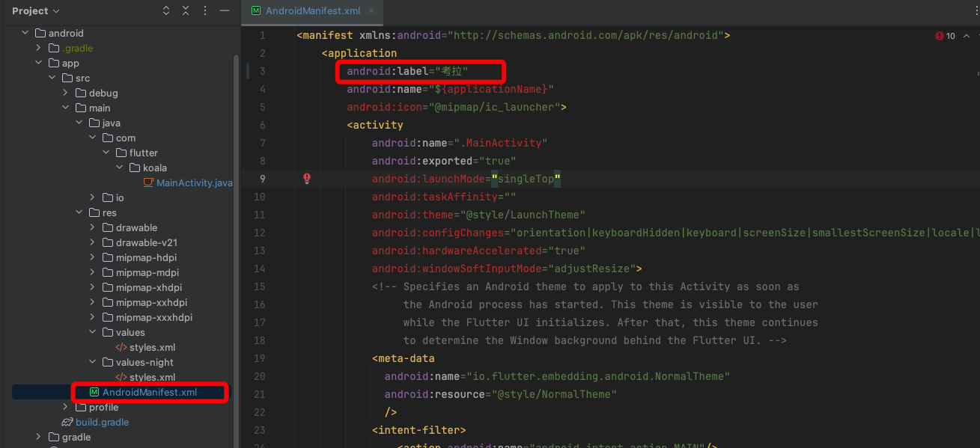This screenshot has width=980, height=448.
Task: Open Project panel options (three dots)
Action: pyautogui.click(x=205, y=10)
